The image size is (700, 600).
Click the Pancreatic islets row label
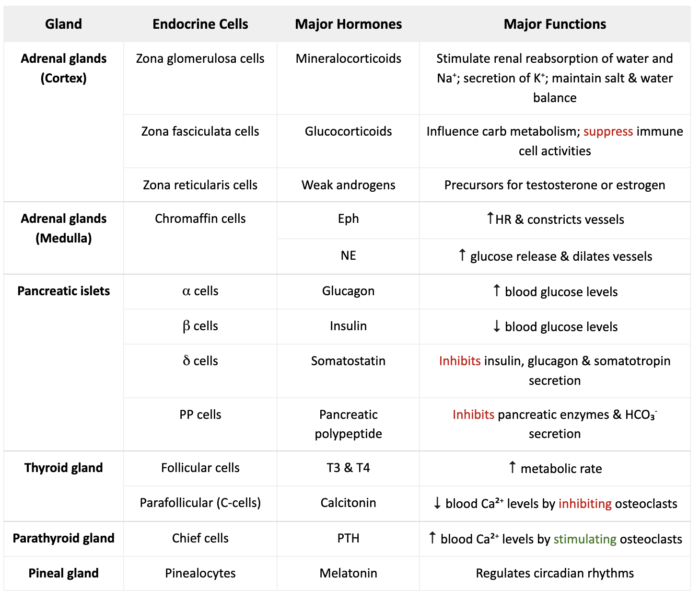click(63, 291)
